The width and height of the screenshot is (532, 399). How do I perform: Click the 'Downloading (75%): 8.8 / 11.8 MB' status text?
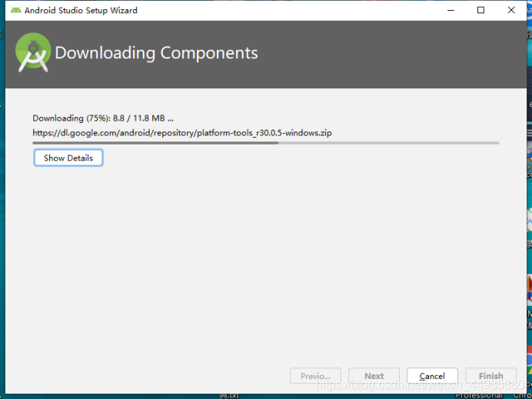[x=103, y=118]
